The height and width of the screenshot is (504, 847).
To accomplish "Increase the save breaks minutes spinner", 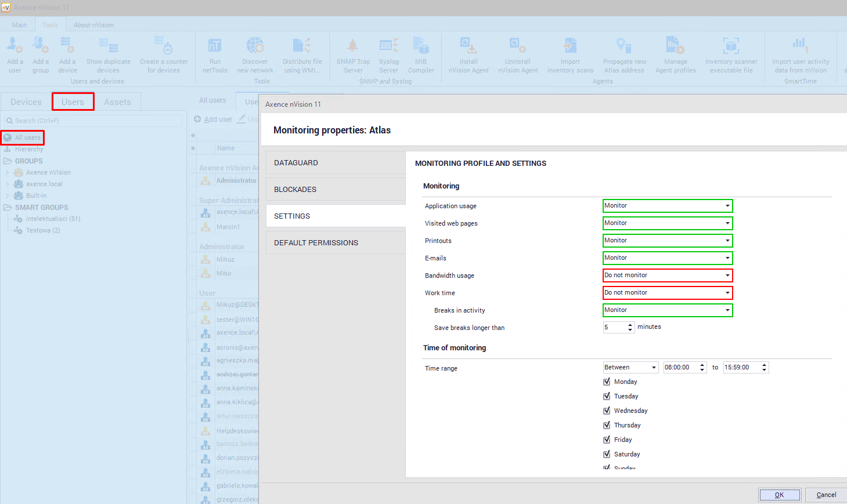I will click(x=630, y=325).
